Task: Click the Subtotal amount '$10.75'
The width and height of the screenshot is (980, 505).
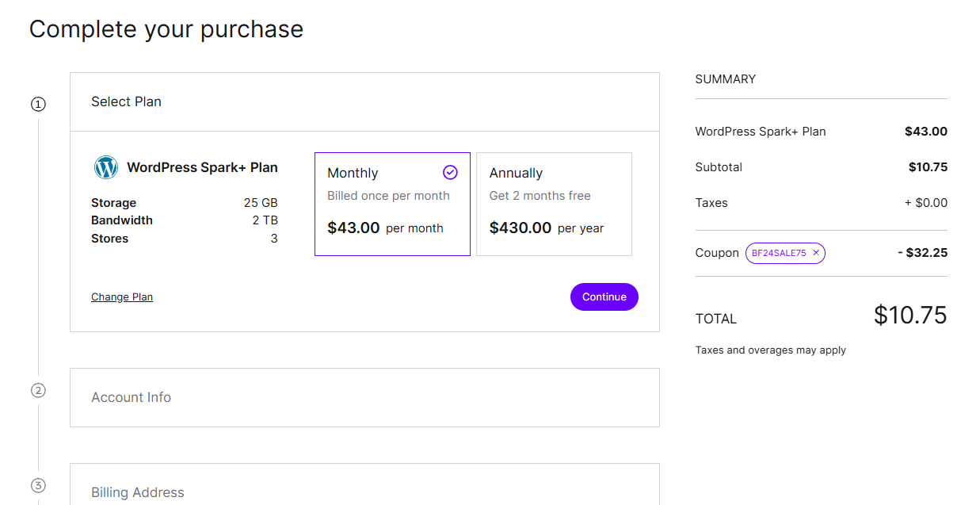Action: tap(928, 167)
